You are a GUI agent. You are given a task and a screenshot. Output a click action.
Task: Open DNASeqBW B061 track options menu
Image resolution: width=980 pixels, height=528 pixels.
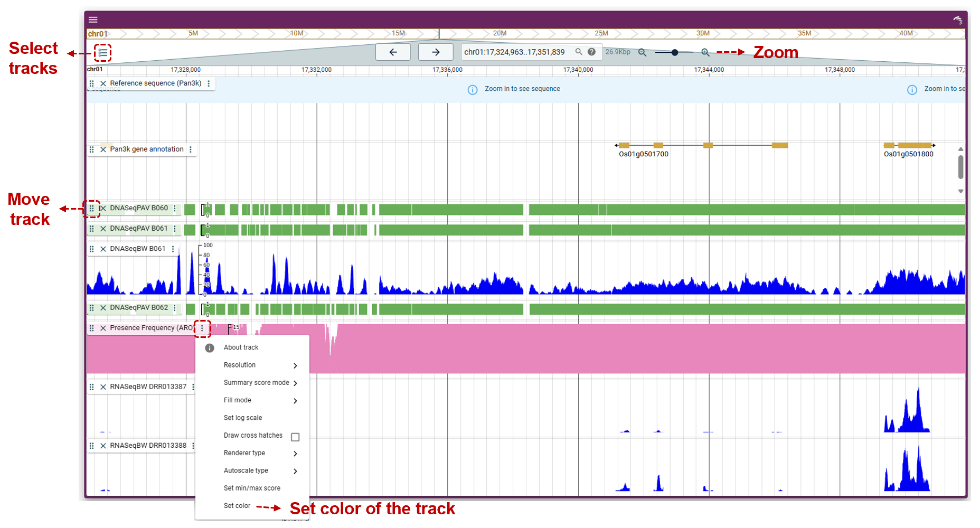point(173,249)
